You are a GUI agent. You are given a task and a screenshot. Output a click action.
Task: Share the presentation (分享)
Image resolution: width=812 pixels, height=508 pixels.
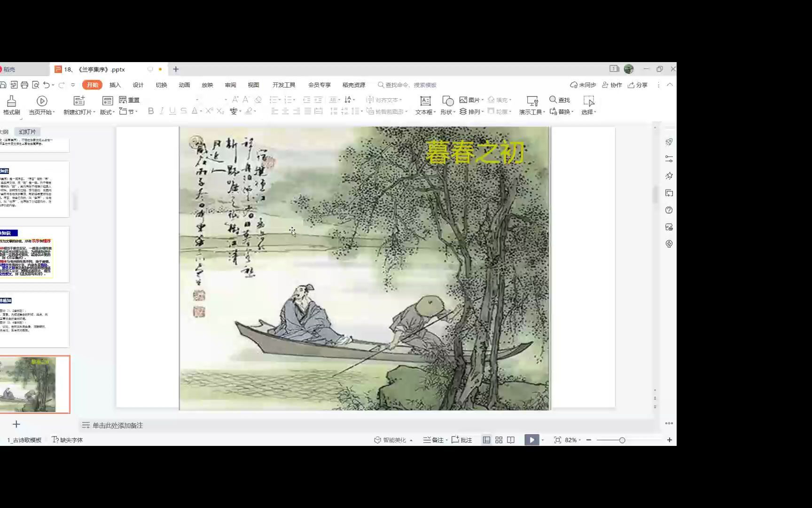coord(638,85)
